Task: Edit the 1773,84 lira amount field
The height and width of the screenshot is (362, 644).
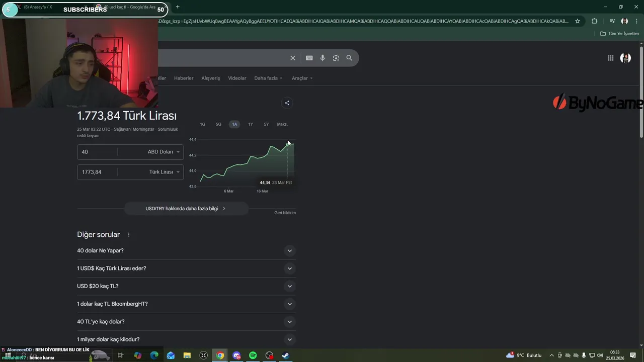Action: (97, 172)
